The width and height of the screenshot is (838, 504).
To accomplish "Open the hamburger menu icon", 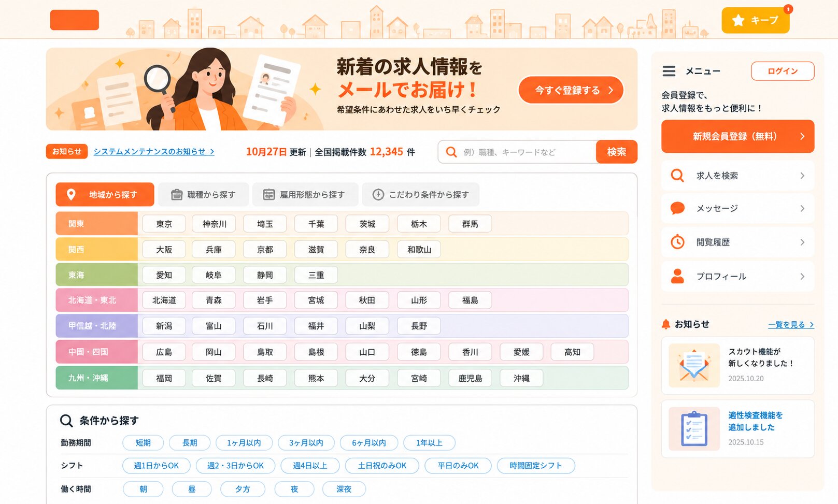I will (x=669, y=71).
